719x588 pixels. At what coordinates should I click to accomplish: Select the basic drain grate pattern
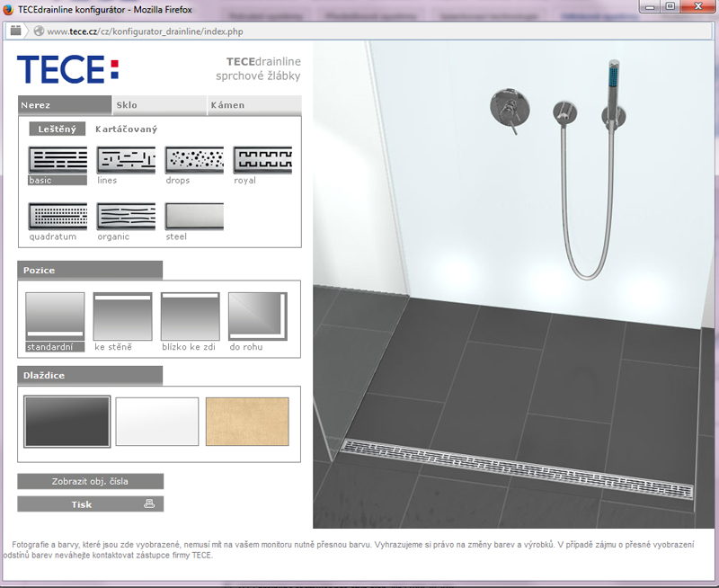pos(58,161)
